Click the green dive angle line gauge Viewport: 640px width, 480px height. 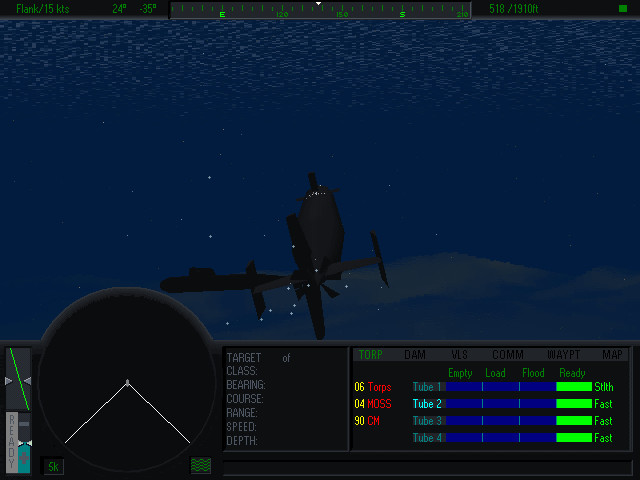(19, 379)
